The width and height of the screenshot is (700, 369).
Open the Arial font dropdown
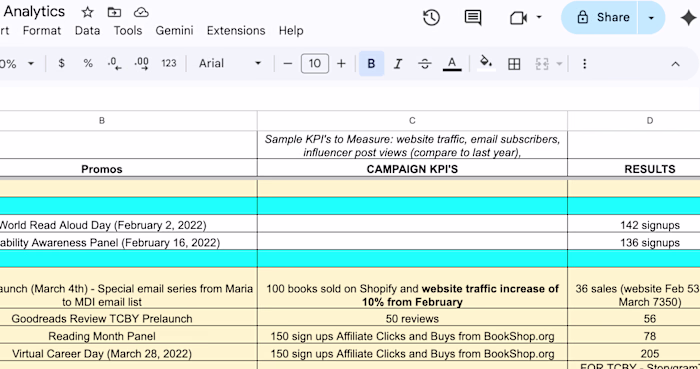click(230, 63)
